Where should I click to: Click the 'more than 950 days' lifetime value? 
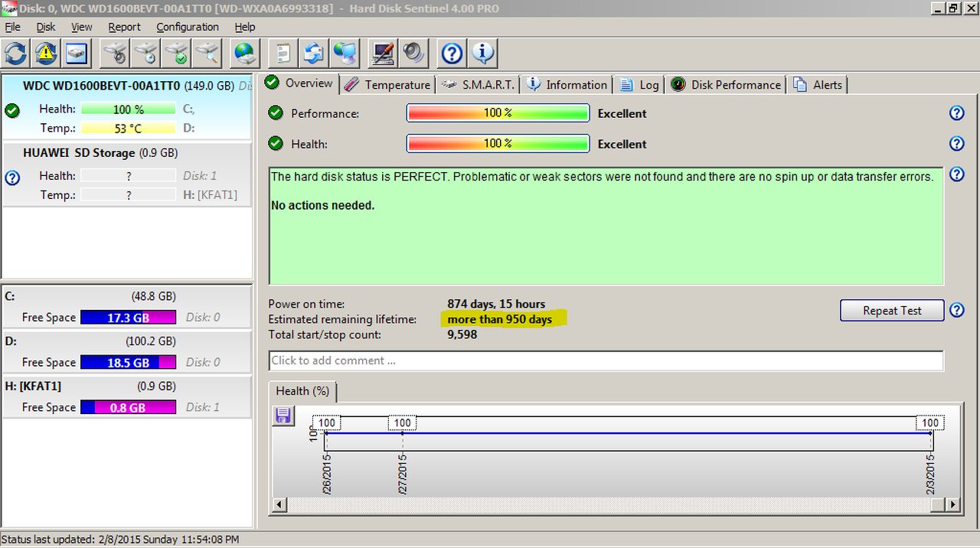(500, 319)
